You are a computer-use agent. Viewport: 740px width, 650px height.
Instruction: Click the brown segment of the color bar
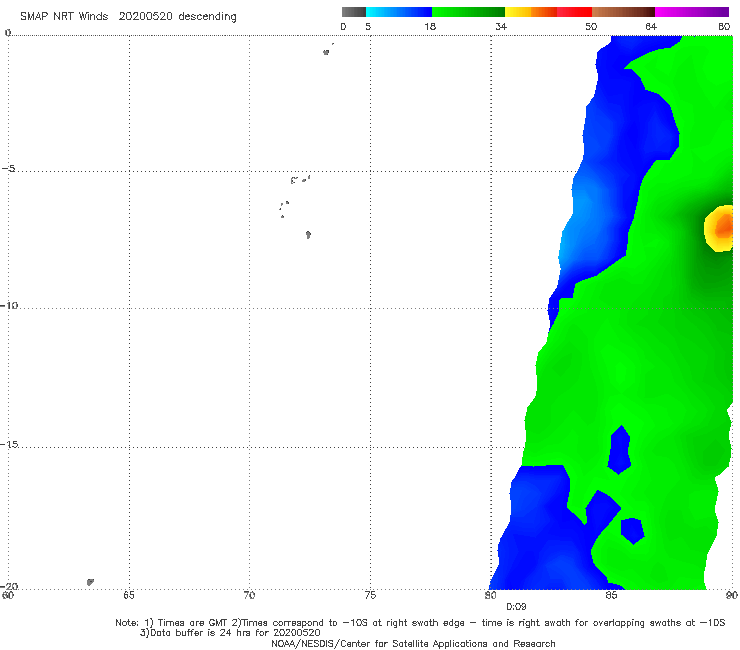coord(623,12)
